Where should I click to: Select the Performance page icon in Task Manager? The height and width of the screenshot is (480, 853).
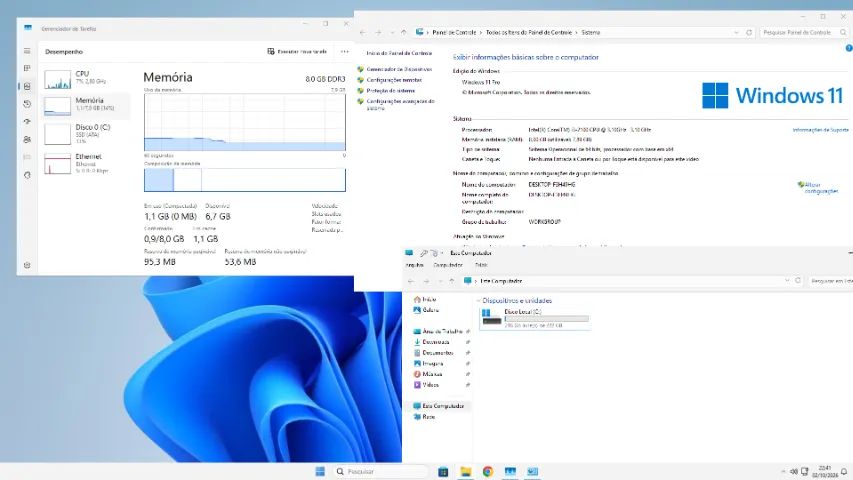point(27,86)
